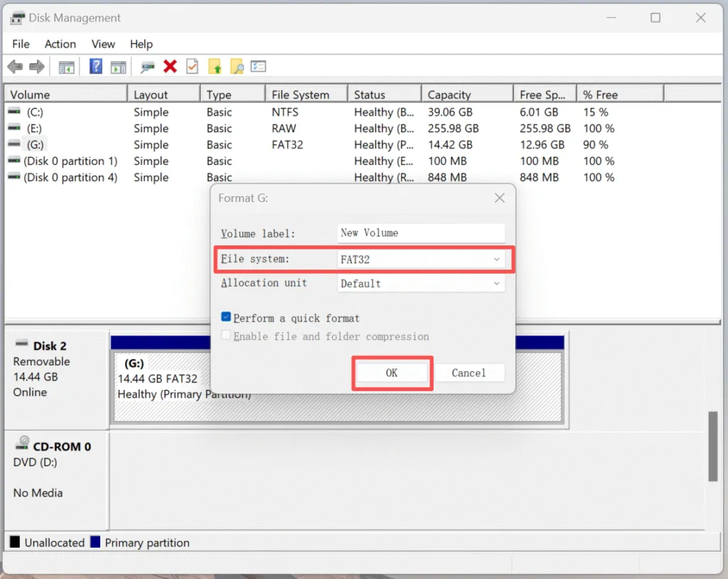Open the View menu

coord(103,43)
